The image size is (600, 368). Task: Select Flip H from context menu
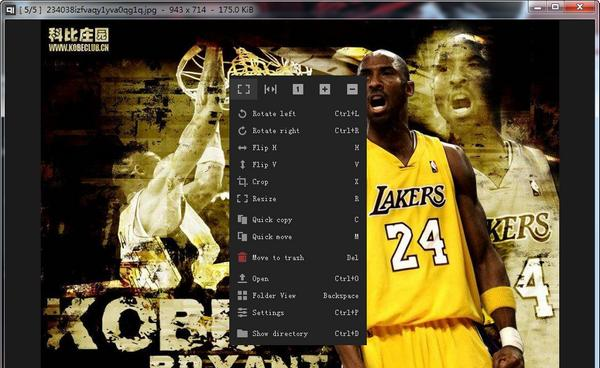(298, 148)
